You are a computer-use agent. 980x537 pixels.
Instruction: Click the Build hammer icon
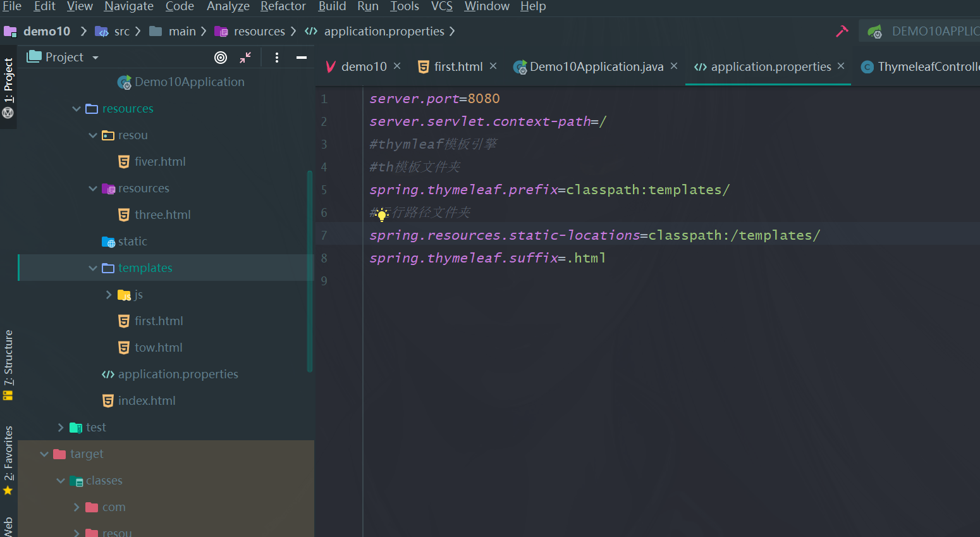pyautogui.click(x=842, y=30)
